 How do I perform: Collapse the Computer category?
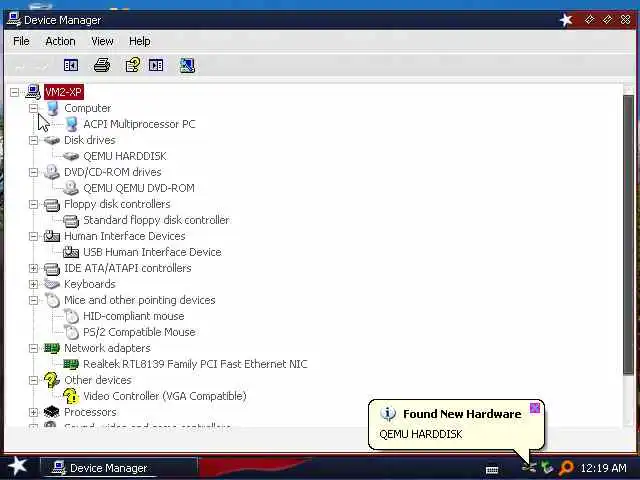33,108
